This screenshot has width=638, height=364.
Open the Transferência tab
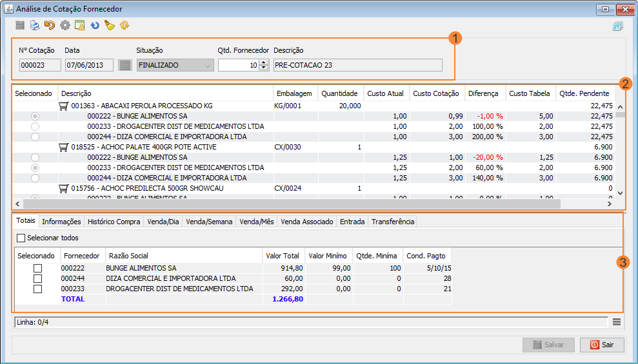click(x=393, y=222)
